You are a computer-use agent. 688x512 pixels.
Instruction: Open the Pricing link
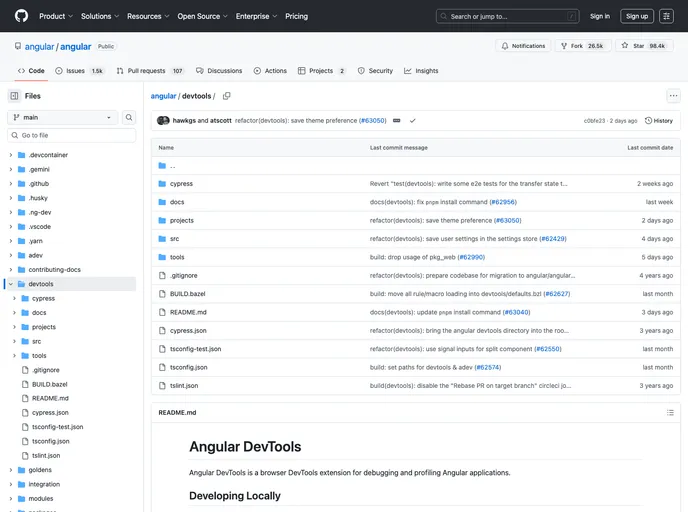(x=297, y=16)
